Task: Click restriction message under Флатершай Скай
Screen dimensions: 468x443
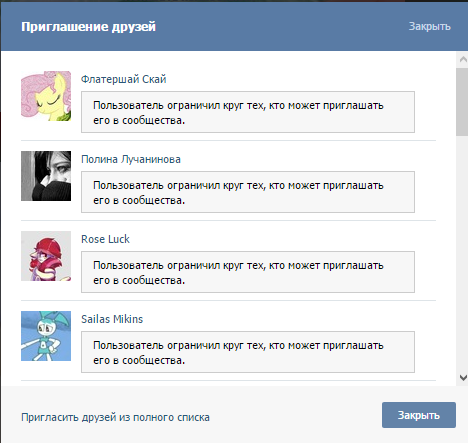Action: (x=248, y=112)
